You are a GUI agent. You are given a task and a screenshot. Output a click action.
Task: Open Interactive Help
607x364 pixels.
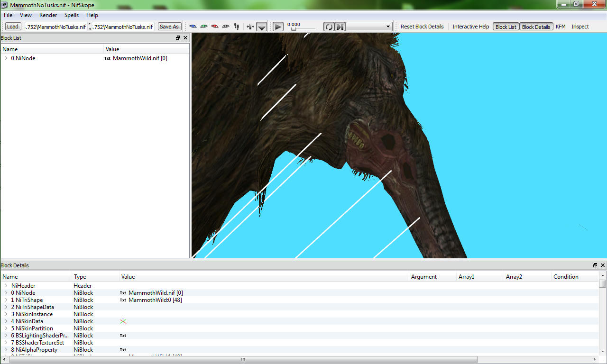tap(470, 27)
